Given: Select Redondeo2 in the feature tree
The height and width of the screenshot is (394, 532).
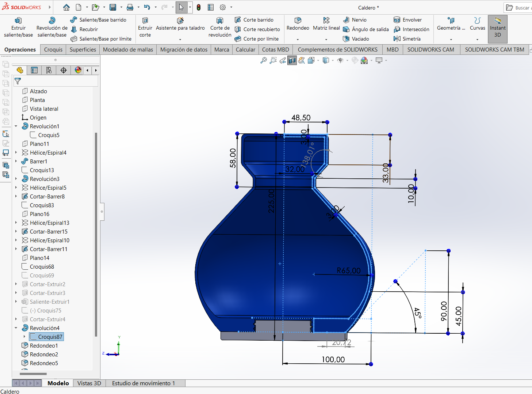Looking at the screenshot, I should click(44, 355).
